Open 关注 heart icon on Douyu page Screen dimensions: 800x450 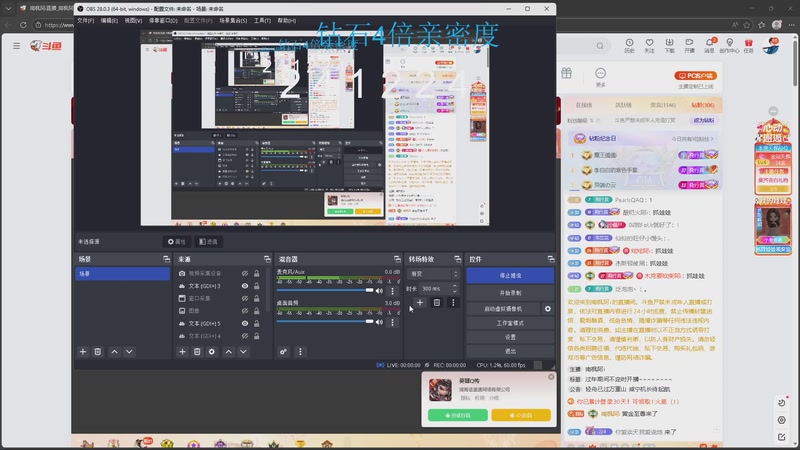[649, 45]
